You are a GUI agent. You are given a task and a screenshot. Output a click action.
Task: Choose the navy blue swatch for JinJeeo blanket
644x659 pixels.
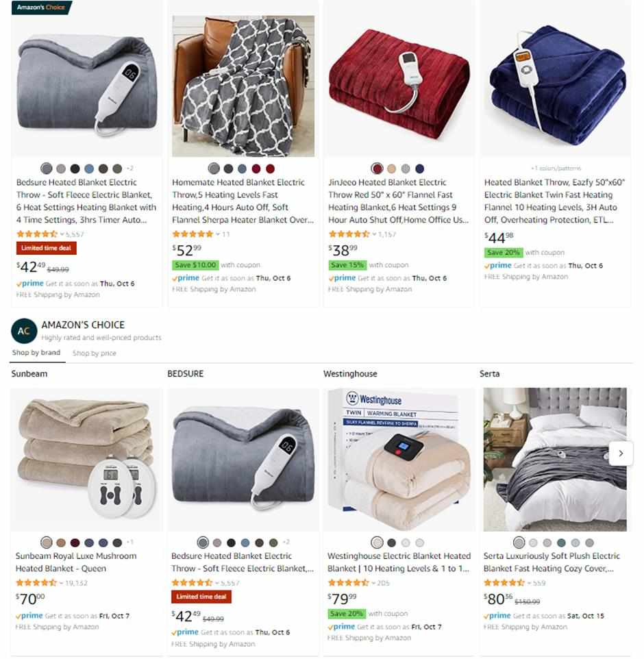tap(419, 169)
